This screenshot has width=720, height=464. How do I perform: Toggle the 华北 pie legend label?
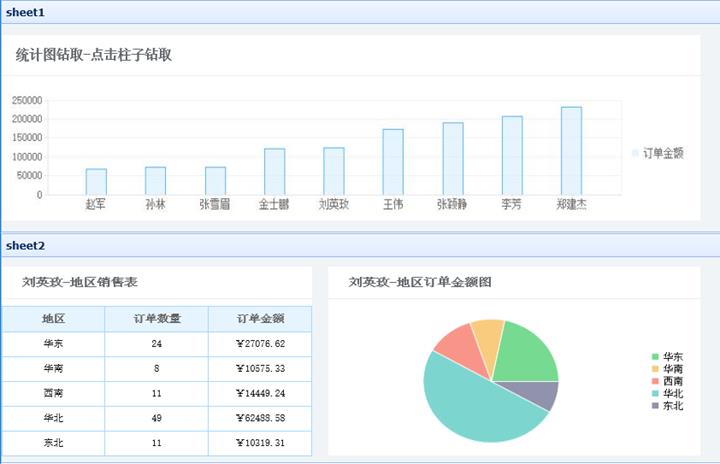point(673,393)
